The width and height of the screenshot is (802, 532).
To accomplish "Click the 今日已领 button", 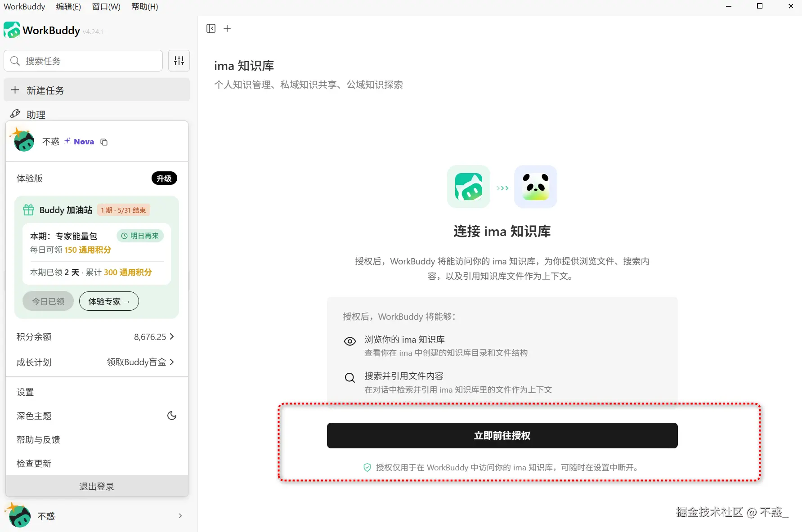I will coord(48,301).
